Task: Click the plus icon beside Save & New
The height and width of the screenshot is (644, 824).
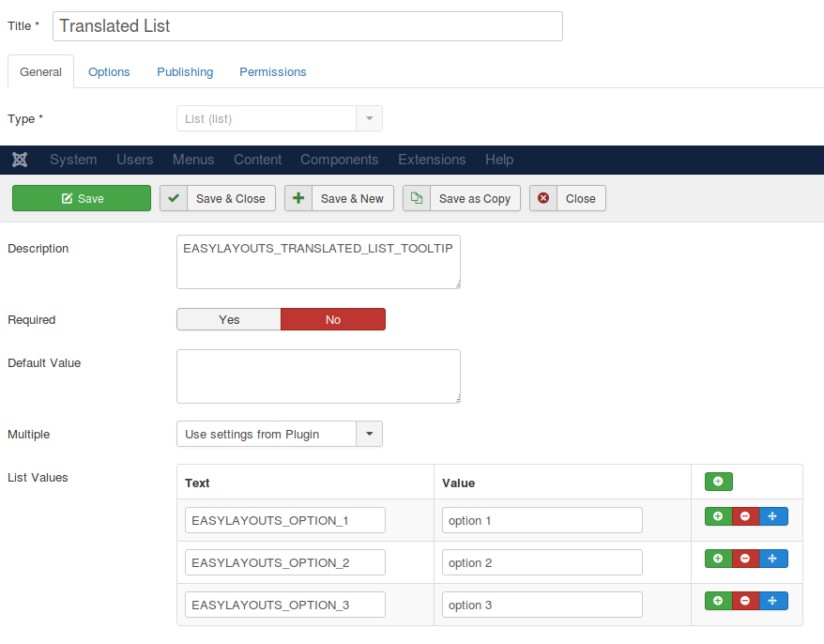Action: point(298,198)
